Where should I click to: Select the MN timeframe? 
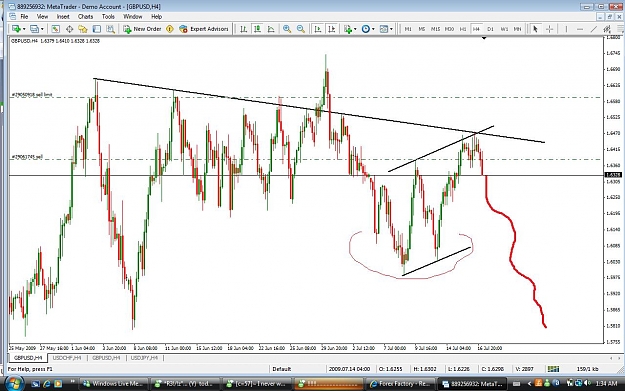click(x=517, y=29)
